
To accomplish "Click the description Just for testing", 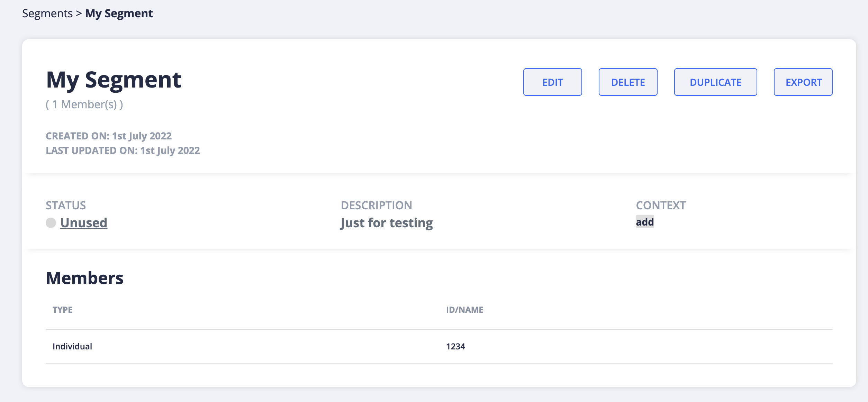I will point(386,222).
